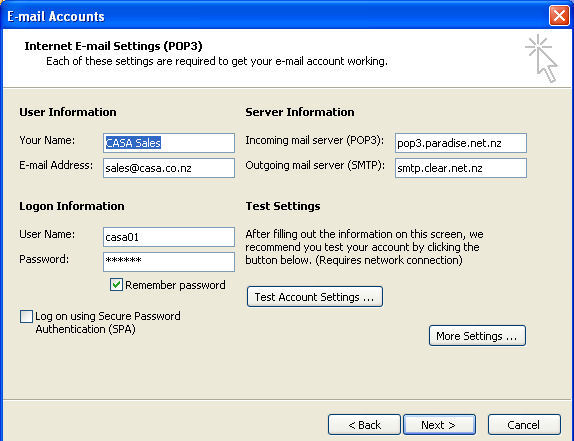Click the Internet E-mail Settings (POP3) heading
The width and height of the screenshot is (574, 441).
click(x=113, y=46)
